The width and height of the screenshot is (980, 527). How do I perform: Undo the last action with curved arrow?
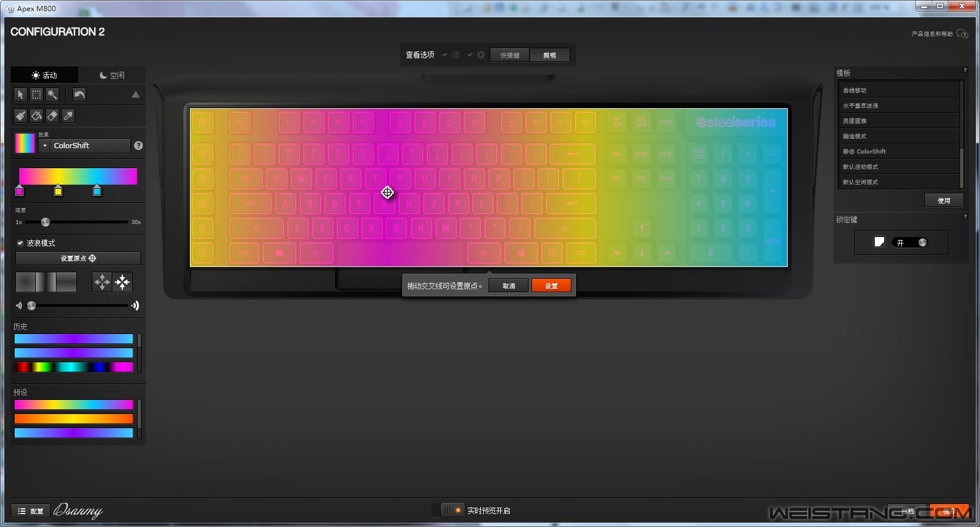79,95
